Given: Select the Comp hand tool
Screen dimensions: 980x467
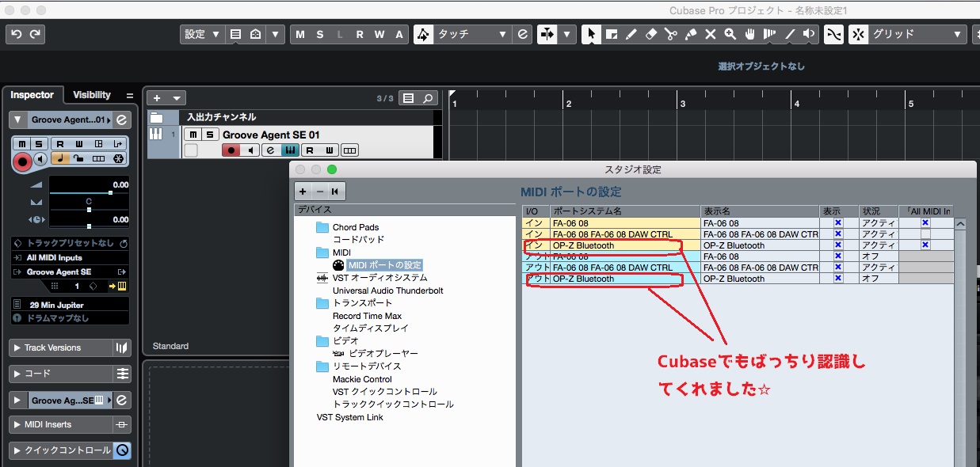Looking at the screenshot, I should (749, 34).
